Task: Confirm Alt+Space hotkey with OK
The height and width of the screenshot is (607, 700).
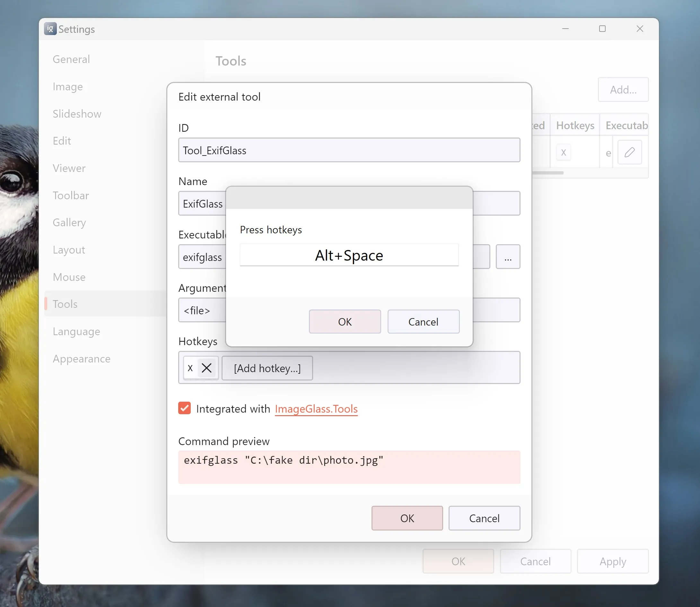Action: pos(345,321)
